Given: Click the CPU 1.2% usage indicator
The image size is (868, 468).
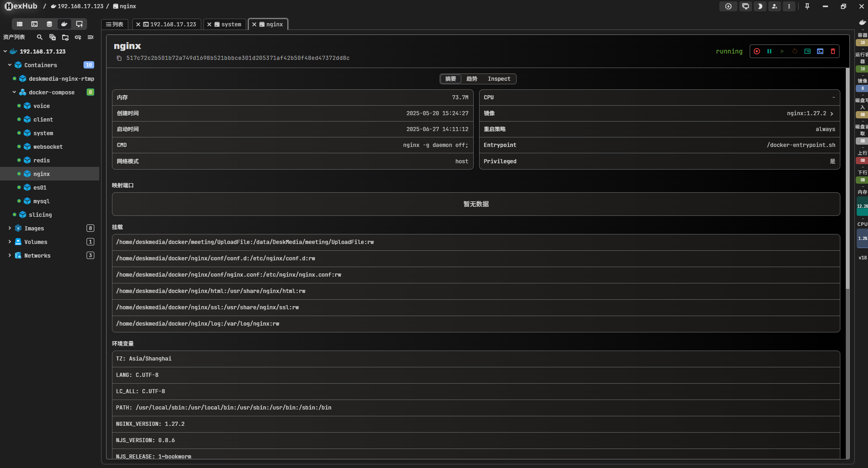Looking at the screenshot, I should [862, 239].
